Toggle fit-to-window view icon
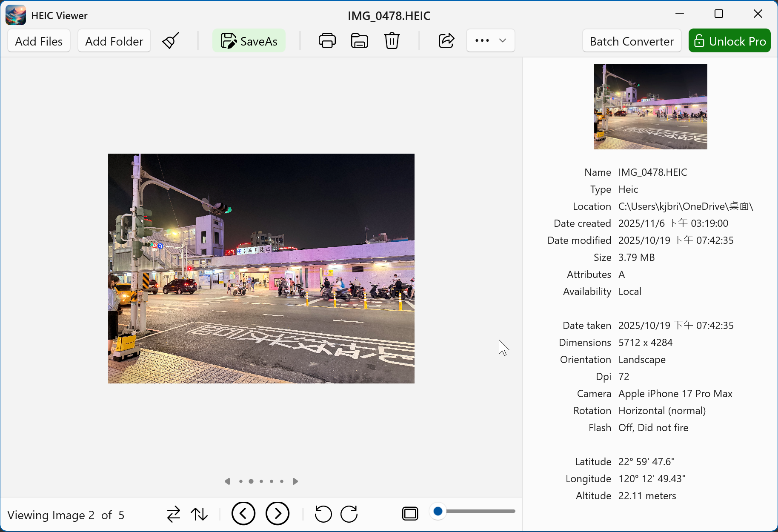Image resolution: width=778 pixels, height=532 pixels. 410,514
